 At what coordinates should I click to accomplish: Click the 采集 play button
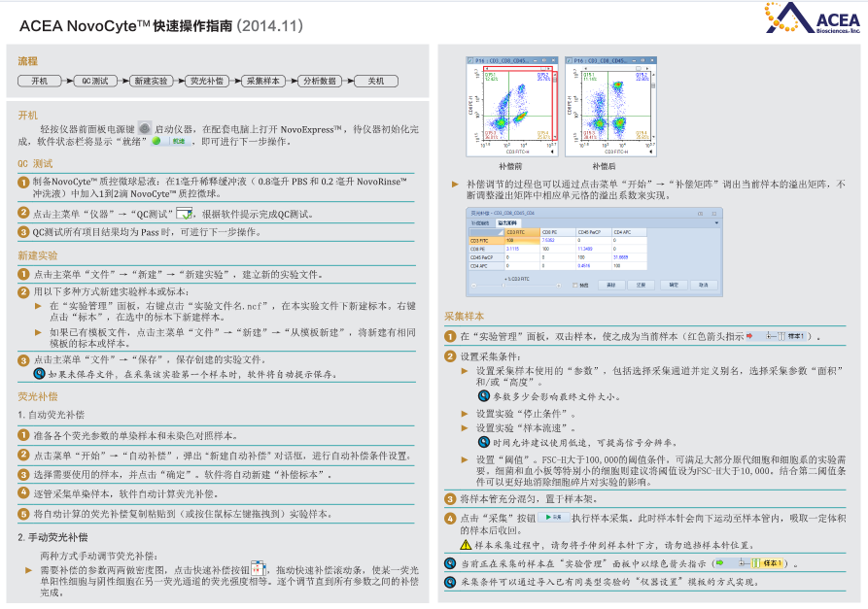[x=554, y=517]
